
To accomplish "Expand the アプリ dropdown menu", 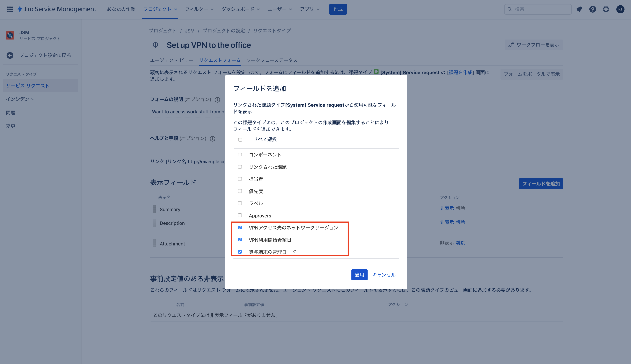I will (310, 9).
